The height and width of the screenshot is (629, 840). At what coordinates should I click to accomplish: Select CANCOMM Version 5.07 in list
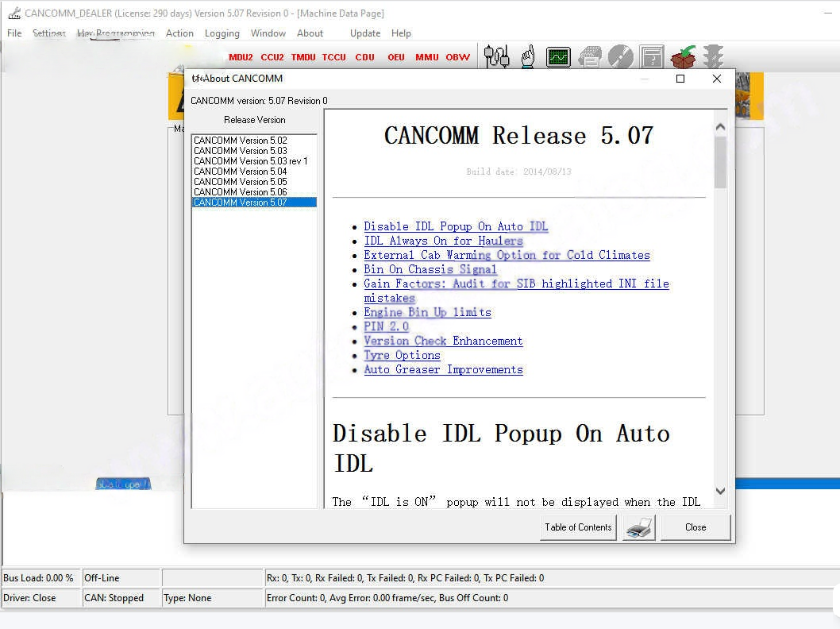click(254, 202)
